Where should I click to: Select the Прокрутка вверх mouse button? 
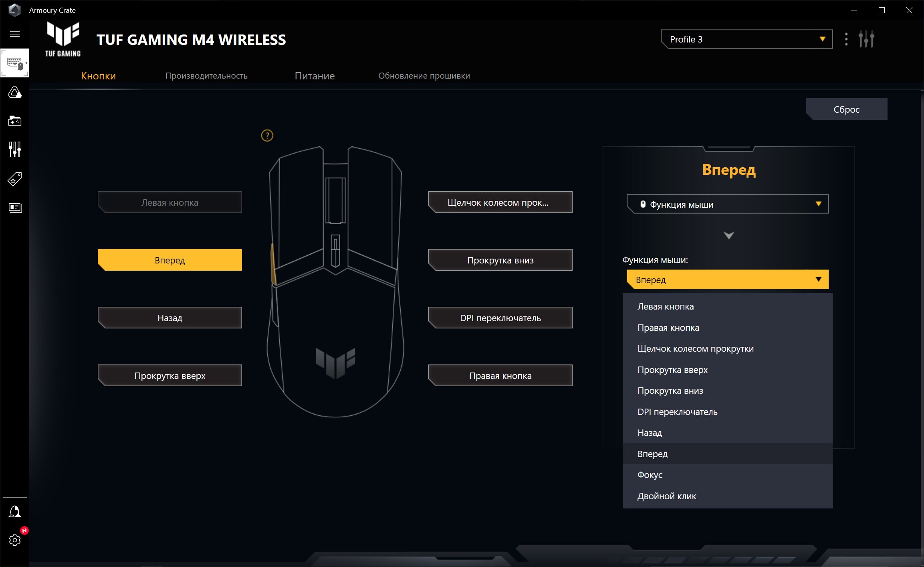click(x=170, y=375)
